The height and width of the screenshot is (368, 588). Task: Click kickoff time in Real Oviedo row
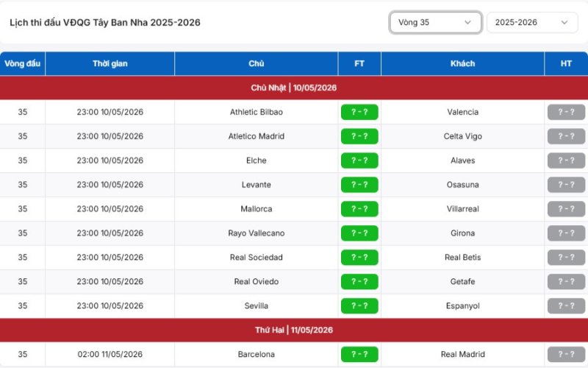(110, 282)
